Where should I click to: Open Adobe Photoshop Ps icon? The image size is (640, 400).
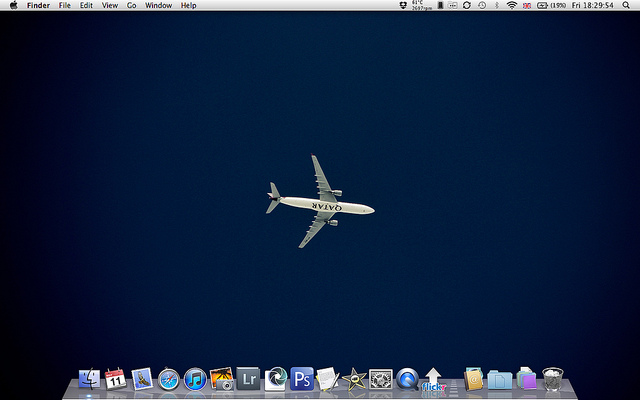pos(302,379)
